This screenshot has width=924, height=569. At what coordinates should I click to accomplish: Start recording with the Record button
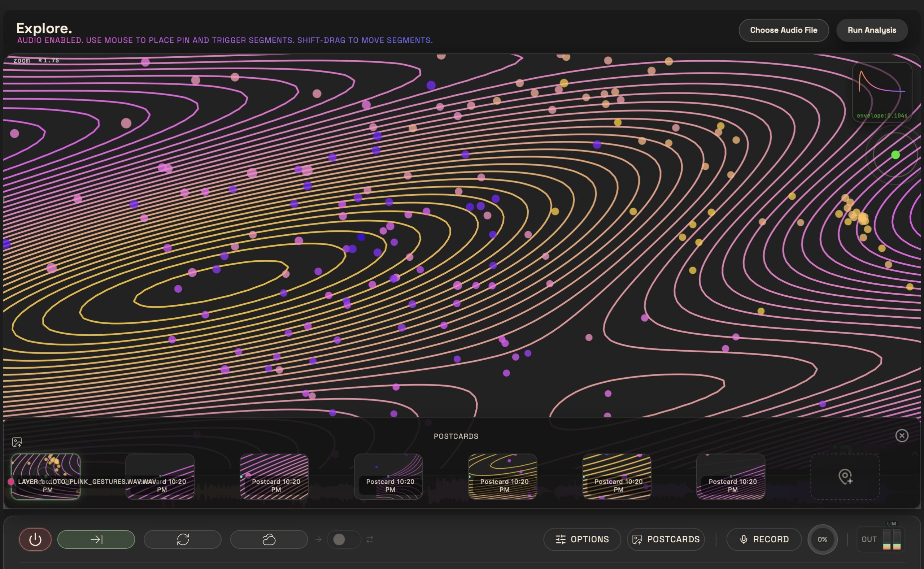tap(764, 539)
